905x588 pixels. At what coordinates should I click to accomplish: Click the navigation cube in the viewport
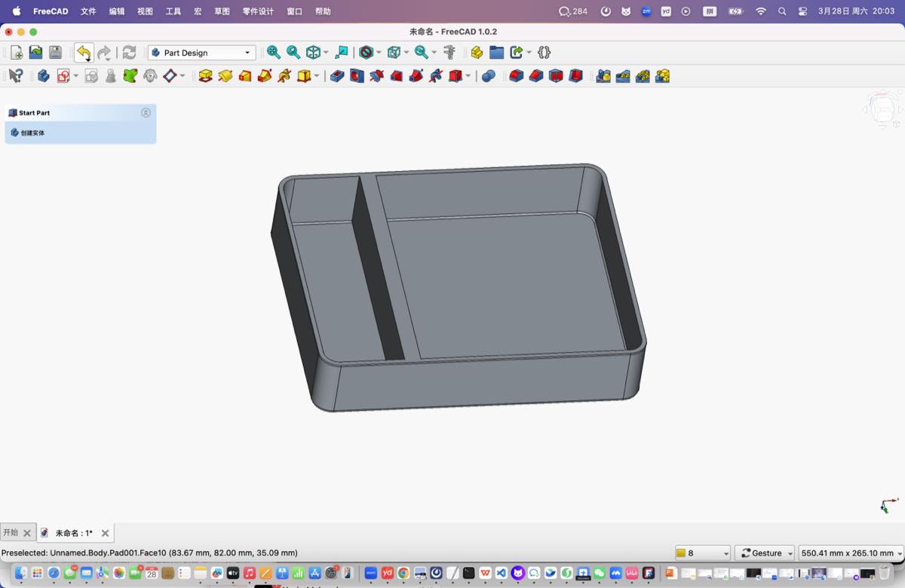(882, 109)
